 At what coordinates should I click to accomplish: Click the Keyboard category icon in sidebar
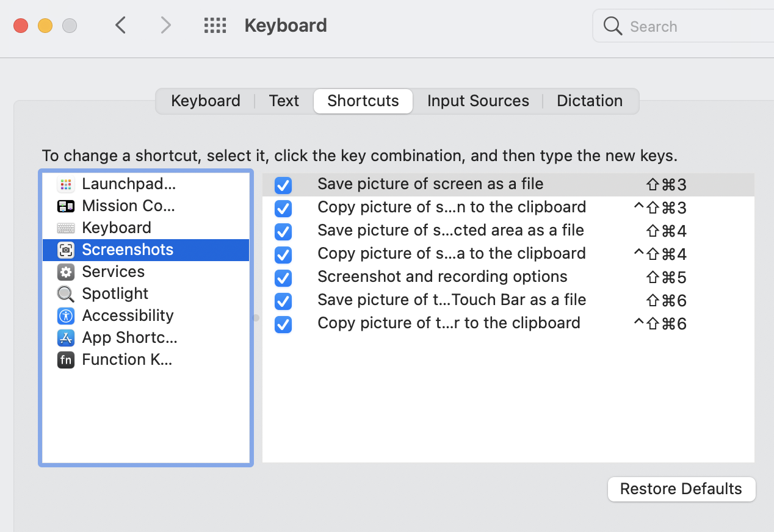point(65,228)
